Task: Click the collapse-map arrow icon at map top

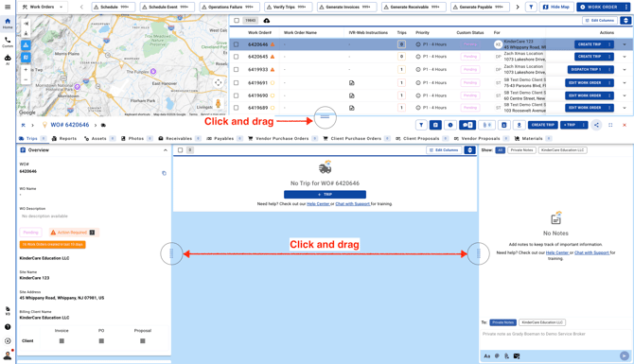Action: 26,24
